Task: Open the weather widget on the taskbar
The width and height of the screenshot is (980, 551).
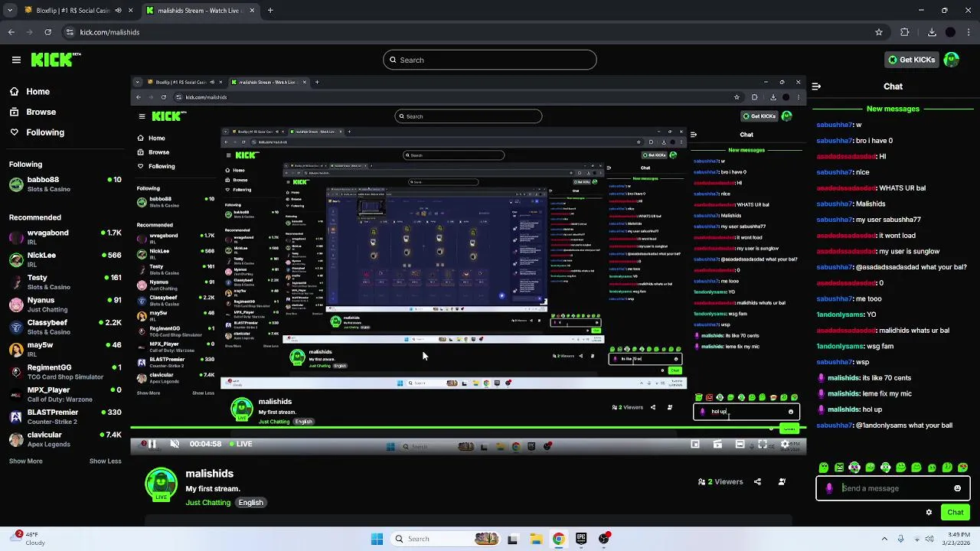Action: [x=28, y=539]
